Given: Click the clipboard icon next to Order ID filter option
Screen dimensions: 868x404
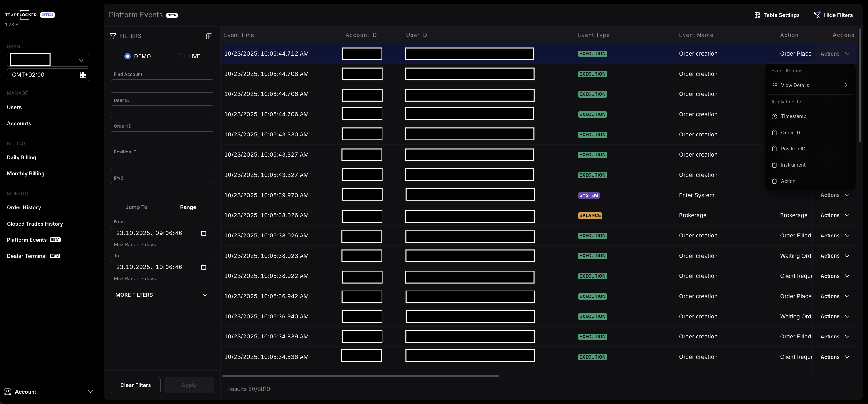Looking at the screenshot, I should click(775, 133).
